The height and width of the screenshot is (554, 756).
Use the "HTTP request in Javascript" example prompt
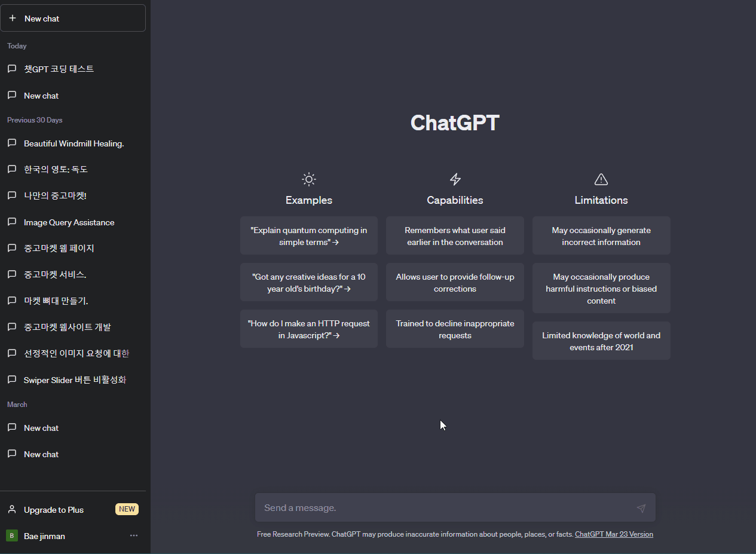[x=309, y=329]
